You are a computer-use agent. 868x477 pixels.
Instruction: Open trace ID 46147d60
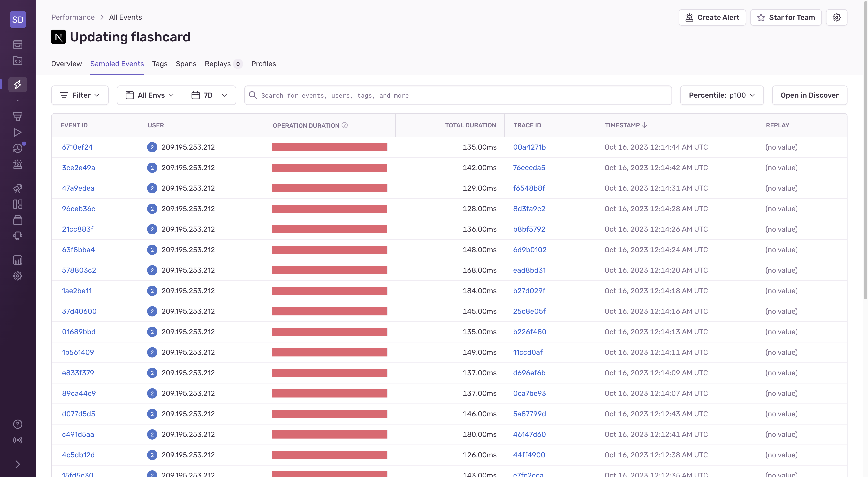click(529, 435)
